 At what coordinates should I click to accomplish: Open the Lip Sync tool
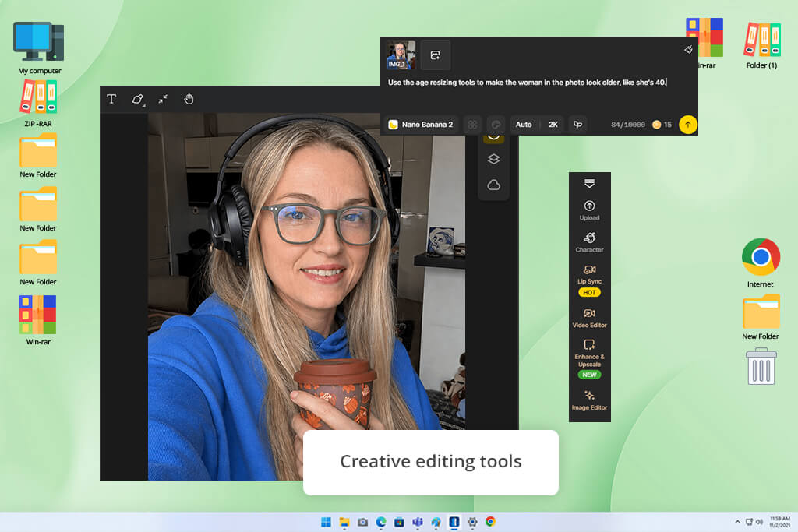click(589, 275)
